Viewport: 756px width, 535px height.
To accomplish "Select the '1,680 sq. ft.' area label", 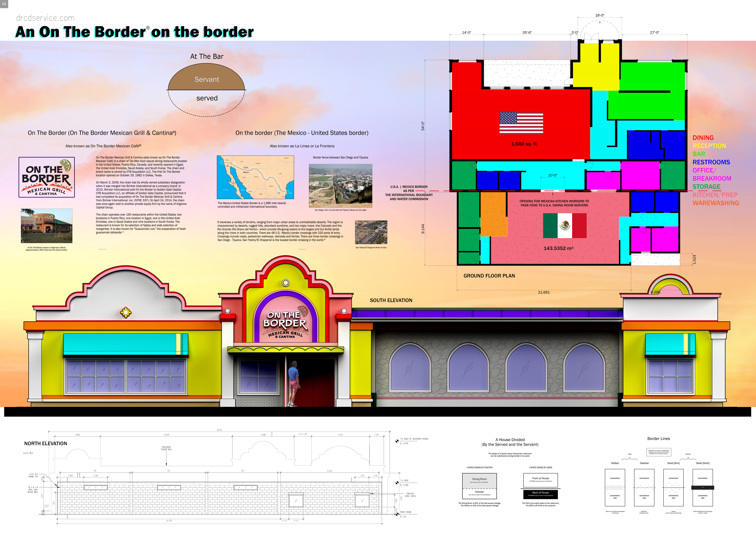I will (x=524, y=144).
